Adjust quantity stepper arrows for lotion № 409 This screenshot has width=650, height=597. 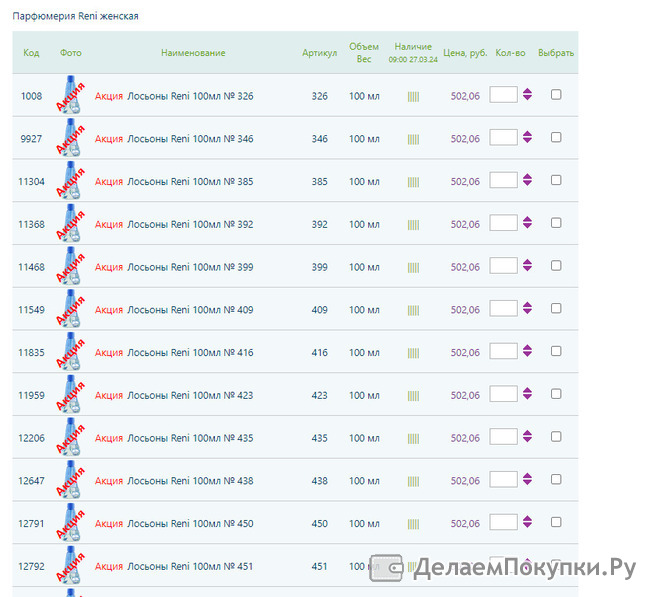pos(527,308)
